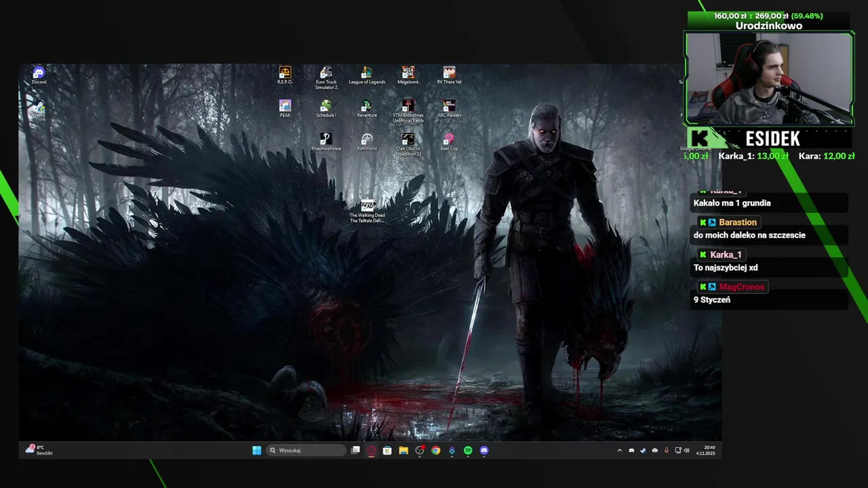
Task: Select the Reventure desktop shortcut
Action: [x=367, y=108]
